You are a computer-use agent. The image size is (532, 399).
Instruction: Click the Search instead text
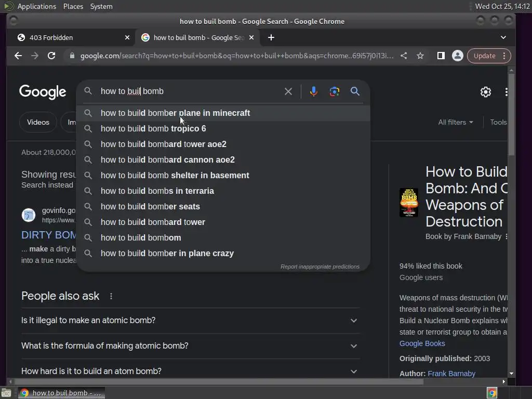pos(47,185)
